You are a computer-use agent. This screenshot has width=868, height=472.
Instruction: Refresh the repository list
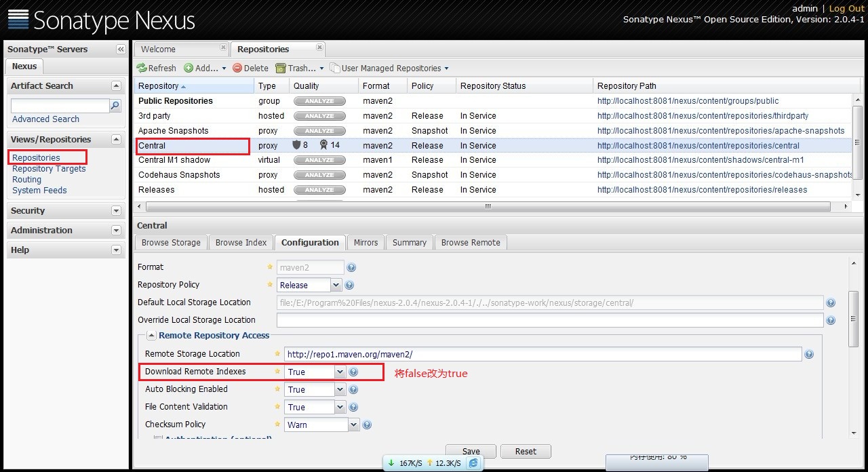(x=157, y=68)
